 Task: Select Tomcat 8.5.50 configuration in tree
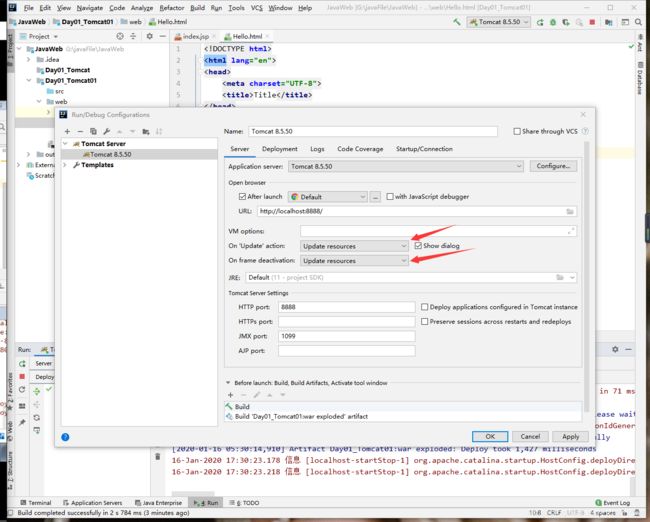(x=139, y=154)
